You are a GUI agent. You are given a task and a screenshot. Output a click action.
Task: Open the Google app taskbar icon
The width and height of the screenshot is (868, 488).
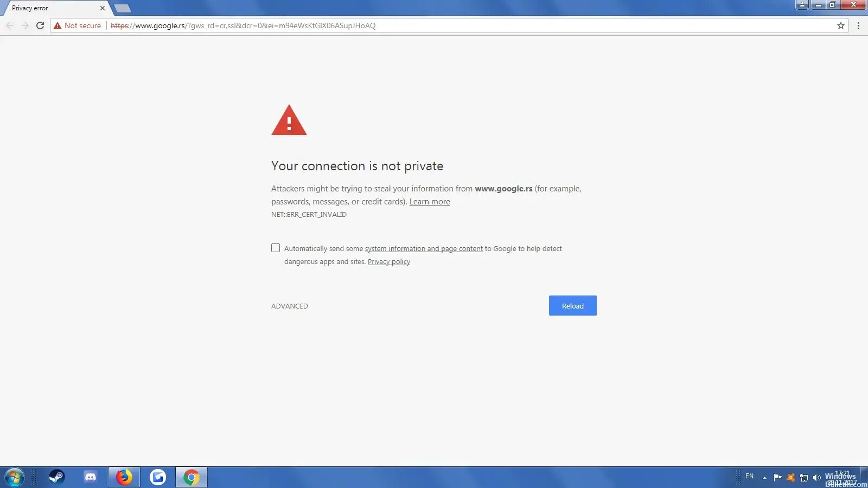158,477
